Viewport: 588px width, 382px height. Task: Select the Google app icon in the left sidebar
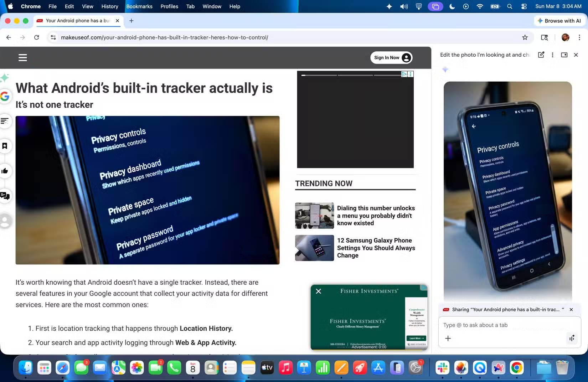click(5, 96)
